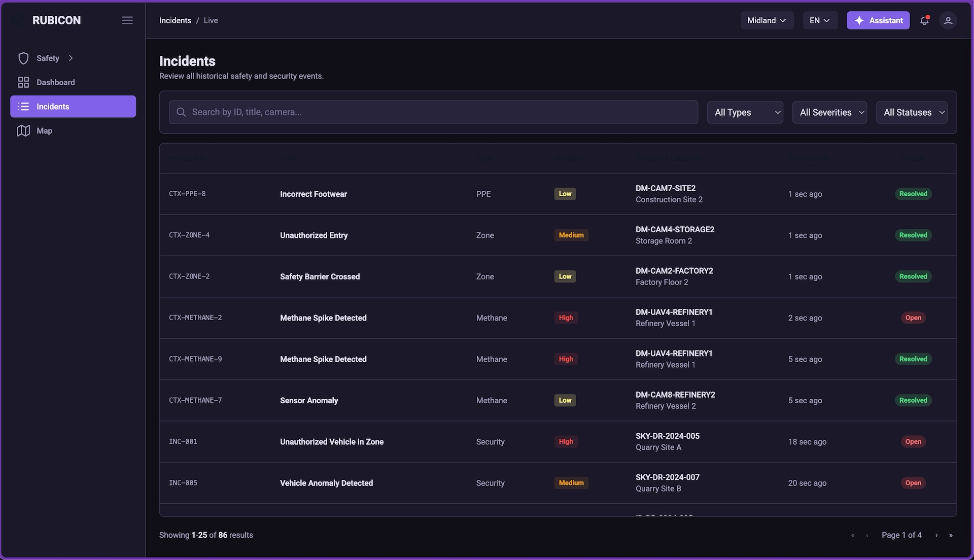
Task: Click camera SKY-DR-2024-007 cell
Action: 668,483
